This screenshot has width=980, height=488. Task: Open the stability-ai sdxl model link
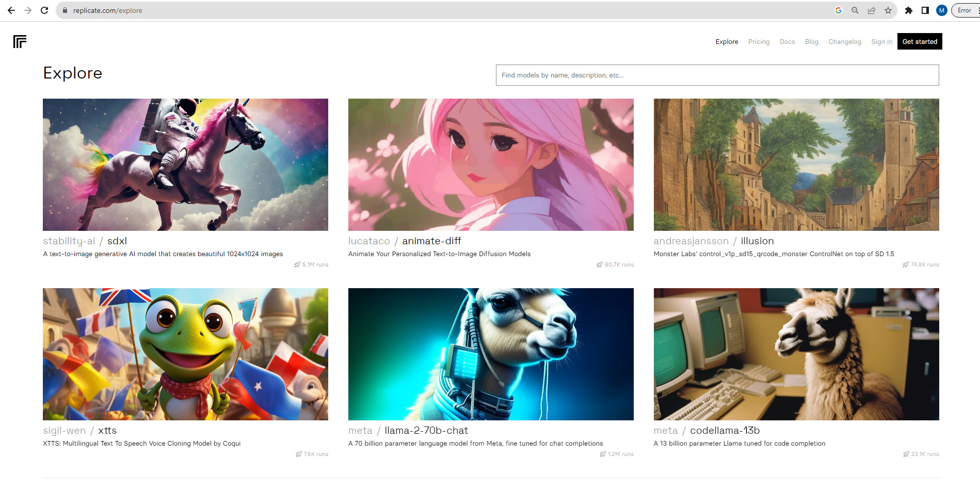click(x=117, y=241)
